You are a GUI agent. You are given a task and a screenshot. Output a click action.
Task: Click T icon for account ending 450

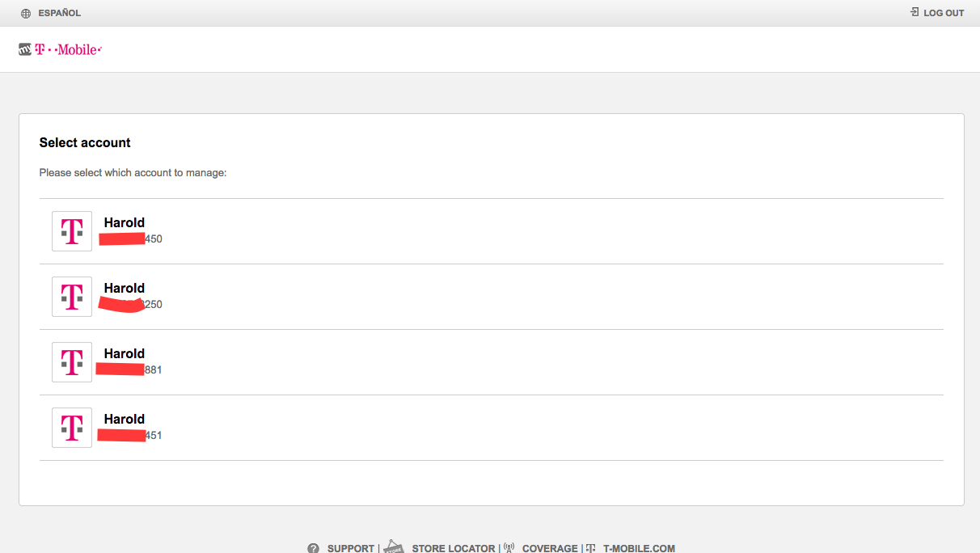coord(72,231)
